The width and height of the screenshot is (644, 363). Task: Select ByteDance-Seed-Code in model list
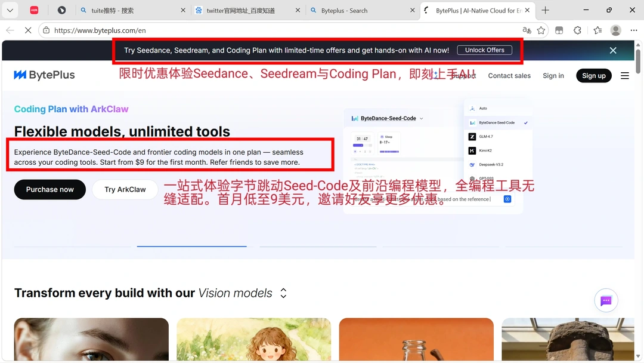tap(498, 122)
